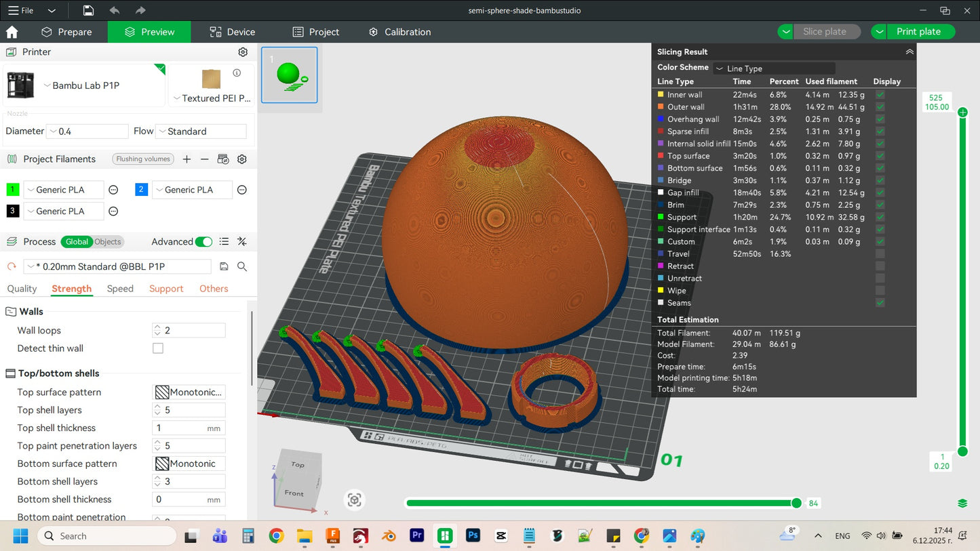
Task: Toggle Advanced process settings switch
Action: click(203, 241)
